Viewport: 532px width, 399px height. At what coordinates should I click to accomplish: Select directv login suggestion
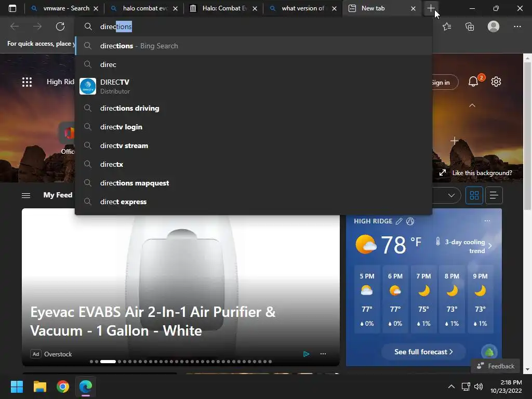(254, 127)
